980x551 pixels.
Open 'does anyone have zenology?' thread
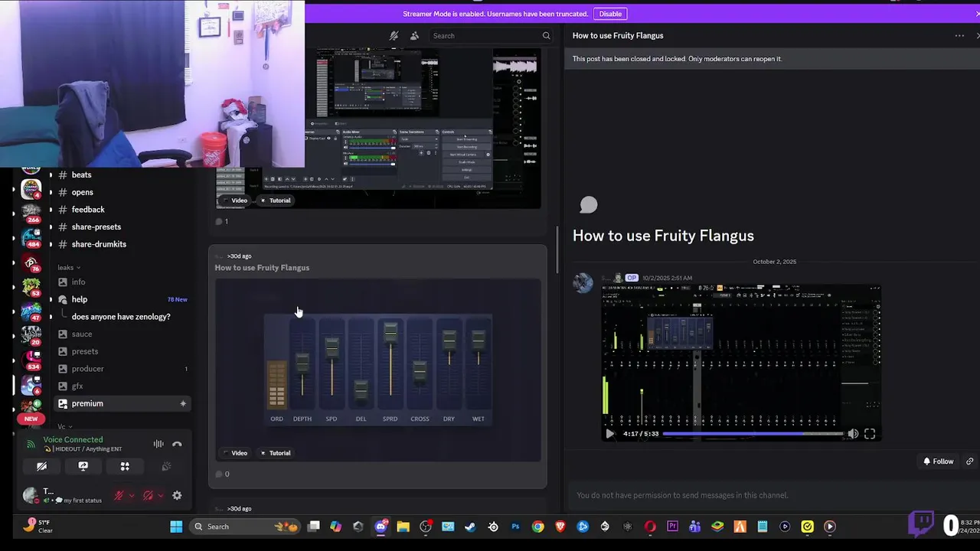[121, 317]
